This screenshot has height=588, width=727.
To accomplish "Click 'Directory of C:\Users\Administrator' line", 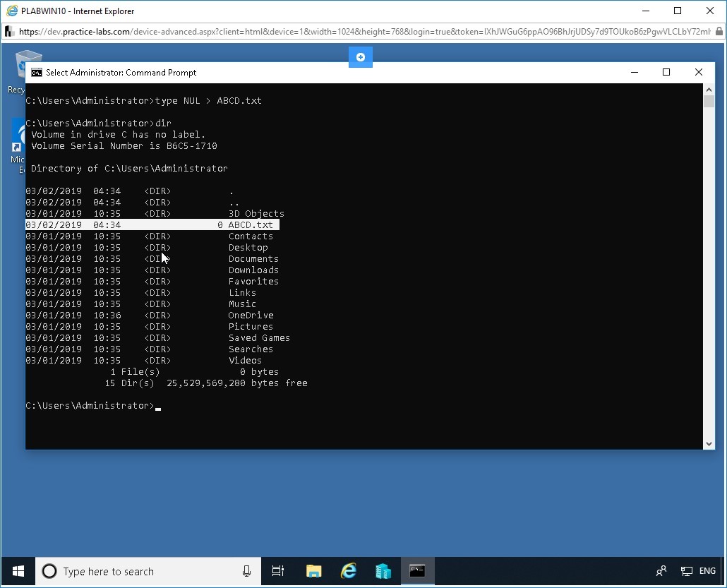I will coord(129,168).
